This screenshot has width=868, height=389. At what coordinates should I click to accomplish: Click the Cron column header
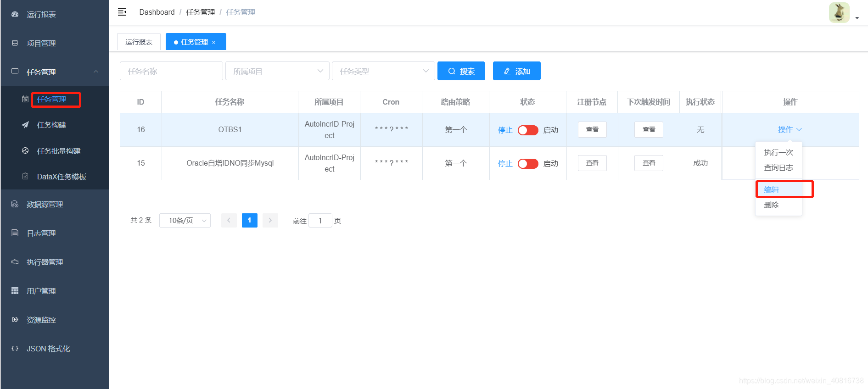(x=391, y=102)
